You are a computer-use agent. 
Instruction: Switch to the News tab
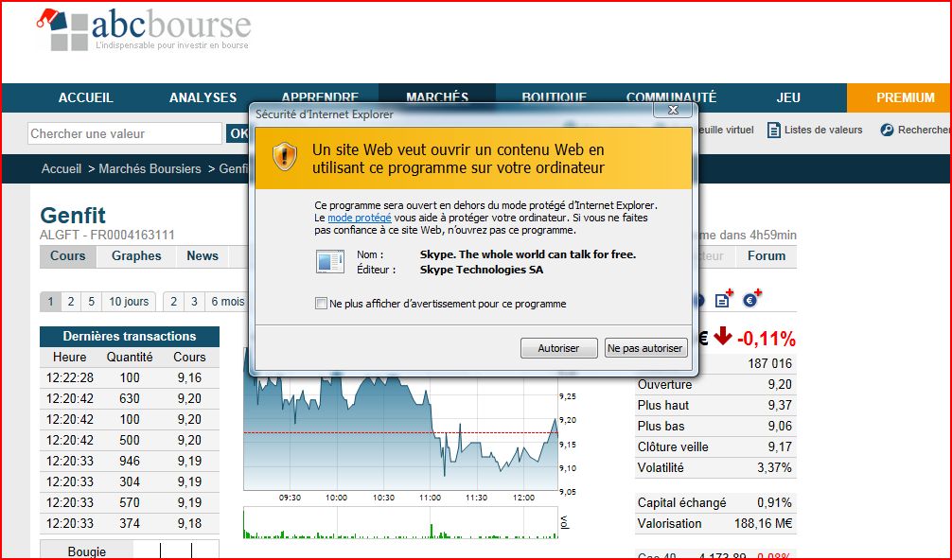pos(203,256)
